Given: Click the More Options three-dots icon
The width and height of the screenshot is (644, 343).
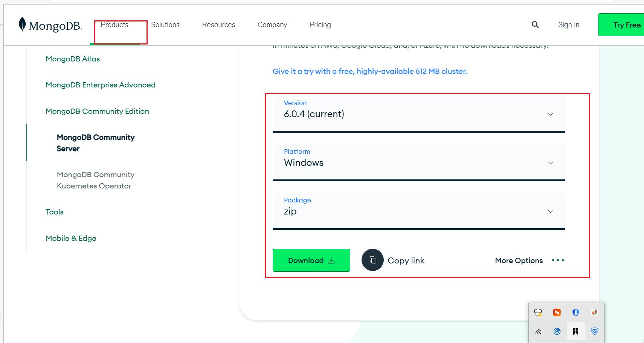Looking at the screenshot, I should [x=558, y=260].
